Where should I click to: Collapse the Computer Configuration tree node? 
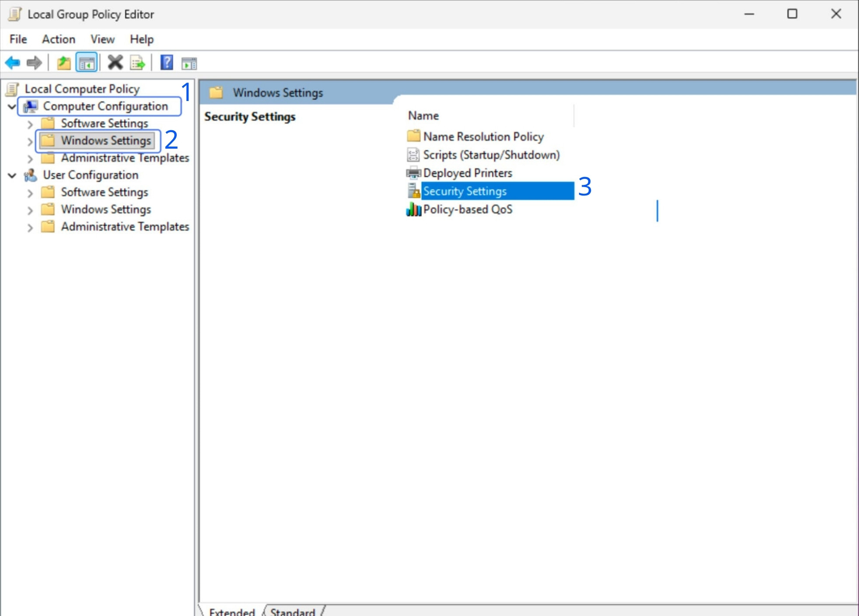[x=12, y=106]
